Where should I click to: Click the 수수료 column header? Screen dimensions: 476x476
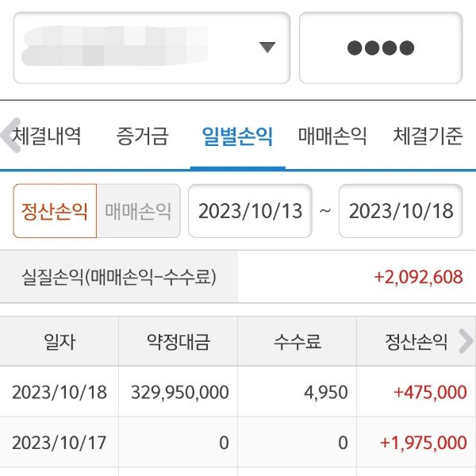pyautogui.click(x=297, y=342)
